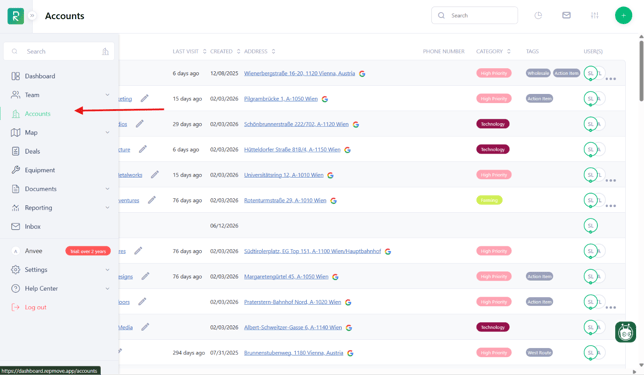Click pencil edit icon on Praterstern row
The height and width of the screenshot is (375, 644).
pyautogui.click(x=142, y=301)
